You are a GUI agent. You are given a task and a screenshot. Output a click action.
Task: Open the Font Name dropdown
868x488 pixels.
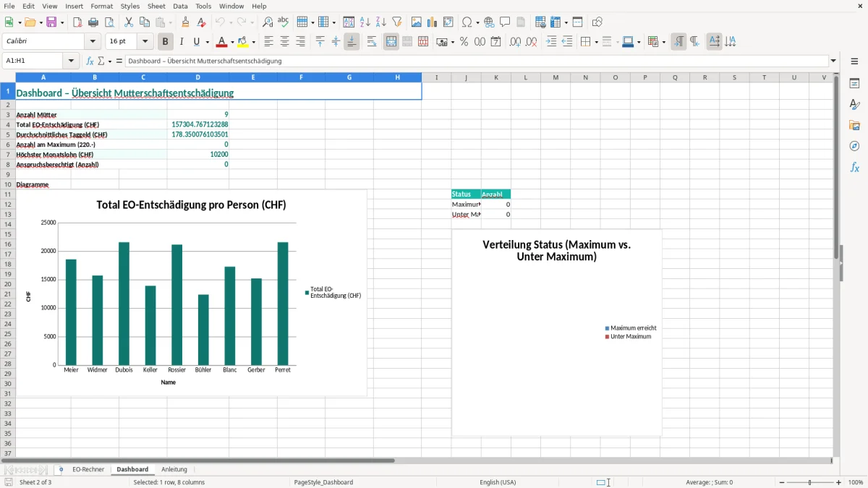click(93, 42)
